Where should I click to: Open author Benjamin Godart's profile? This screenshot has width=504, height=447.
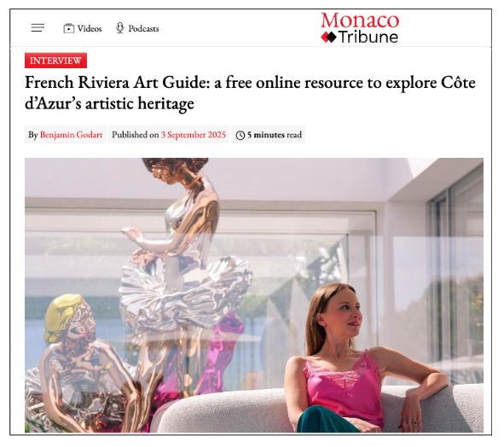pyautogui.click(x=71, y=135)
